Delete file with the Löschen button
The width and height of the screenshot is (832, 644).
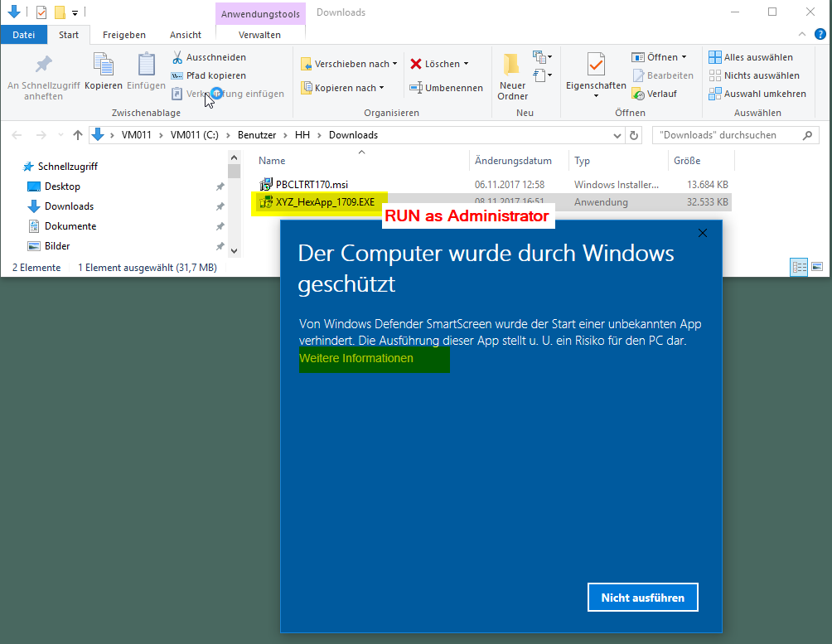pyautogui.click(x=439, y=64)
